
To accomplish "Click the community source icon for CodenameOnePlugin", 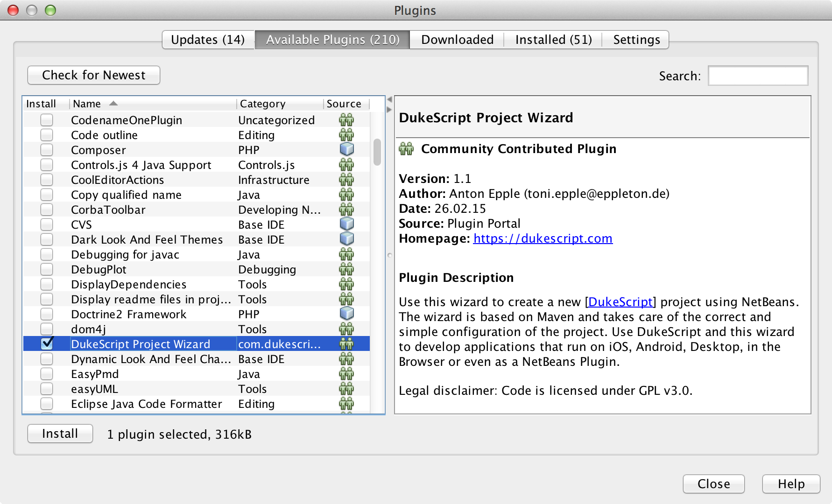I will click(346, 120).
